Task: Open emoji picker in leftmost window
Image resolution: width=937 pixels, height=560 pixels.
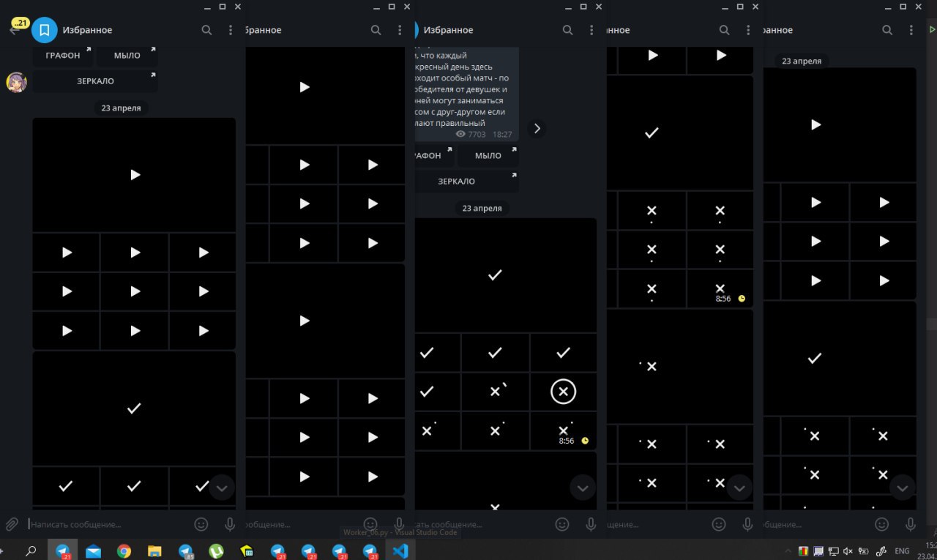Action: pyautogui.click(x=201, y=524)
